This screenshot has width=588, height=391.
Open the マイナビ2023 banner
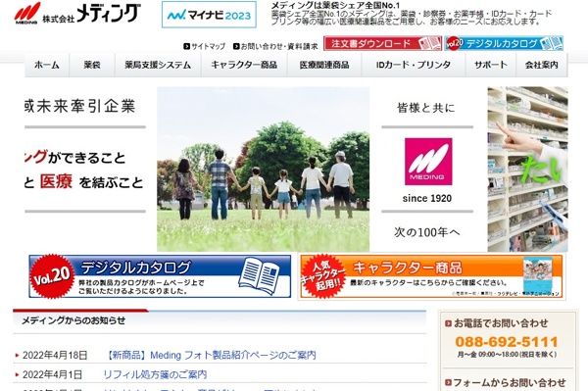coord(209,15)
